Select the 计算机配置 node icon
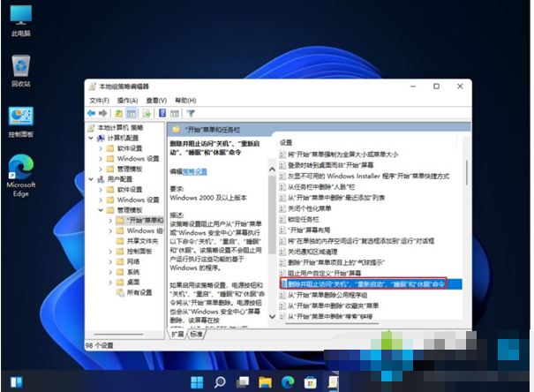The height and width of the screenshot is (392, 534). pos(101,138)
